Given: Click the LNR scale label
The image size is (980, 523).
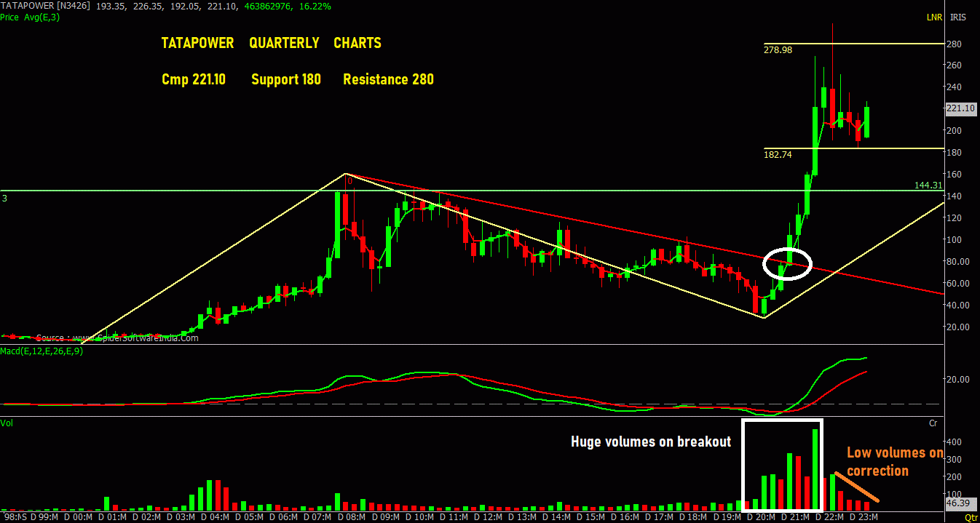Looking at the screenshot, I should 933,17.
